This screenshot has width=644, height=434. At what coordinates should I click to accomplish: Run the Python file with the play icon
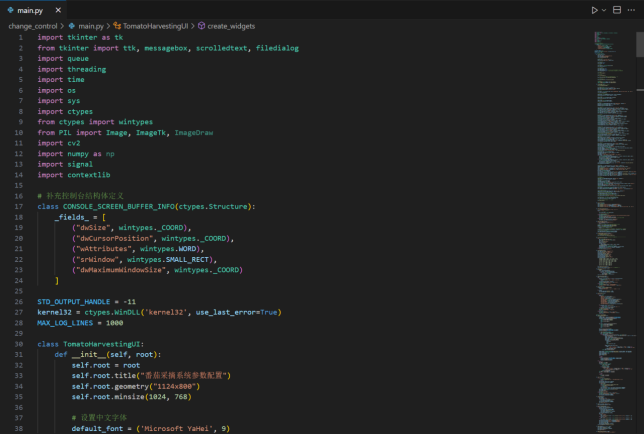point(594,10)
